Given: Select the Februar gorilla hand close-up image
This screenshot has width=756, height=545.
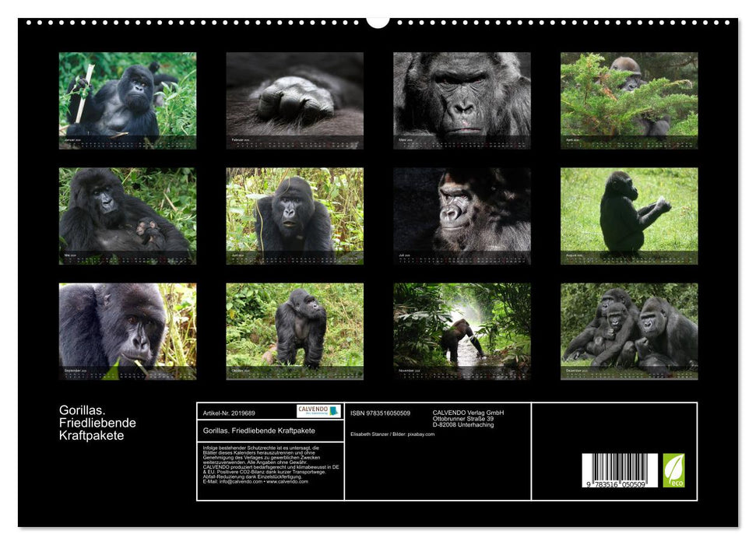Looking at the screenshot, I should 294,100.
